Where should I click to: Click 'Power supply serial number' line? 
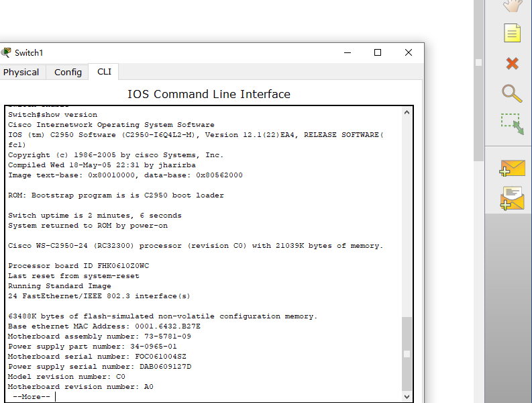coord(100,366)
